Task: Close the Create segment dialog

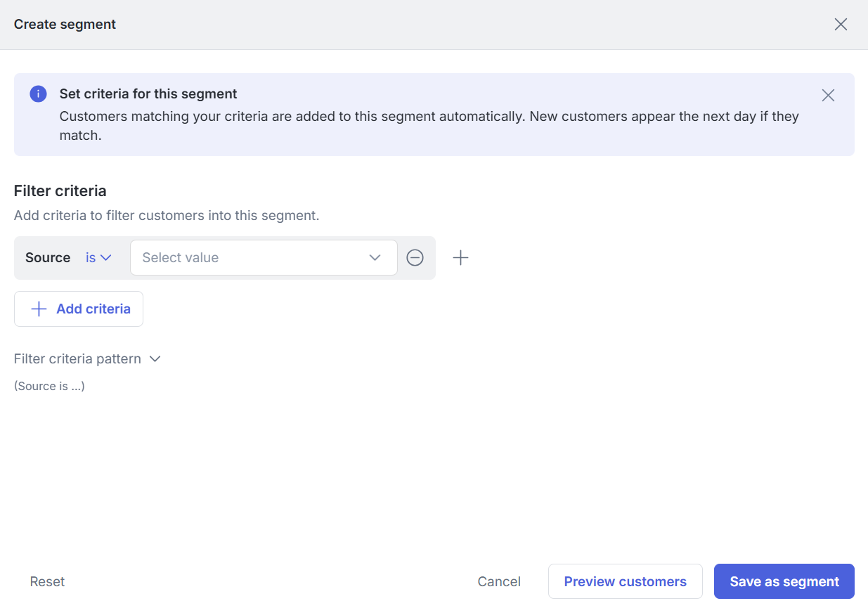Action: coord(841,25)
